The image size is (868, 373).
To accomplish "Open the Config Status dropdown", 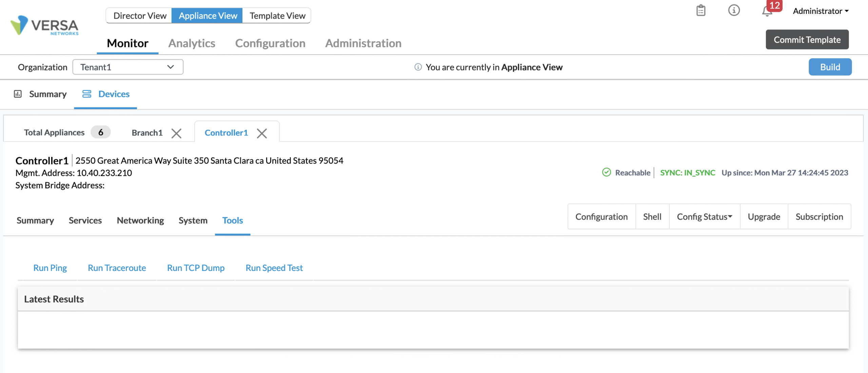I will click(705, 217).
